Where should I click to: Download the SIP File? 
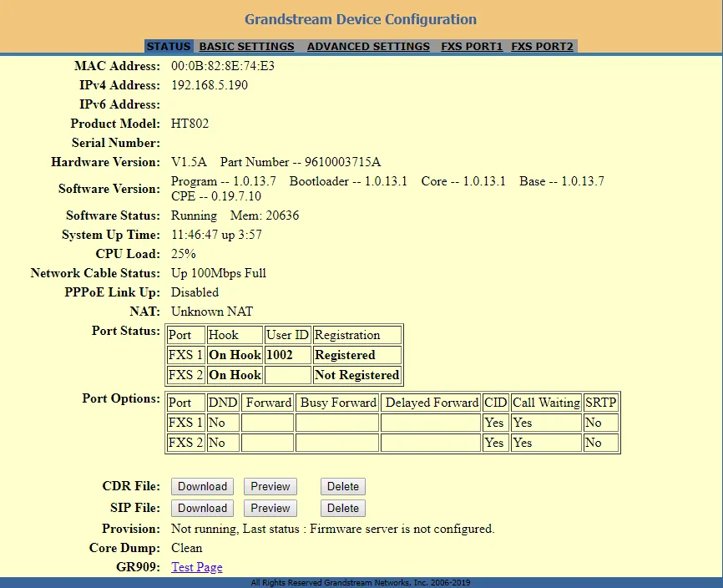click(202, 508)
